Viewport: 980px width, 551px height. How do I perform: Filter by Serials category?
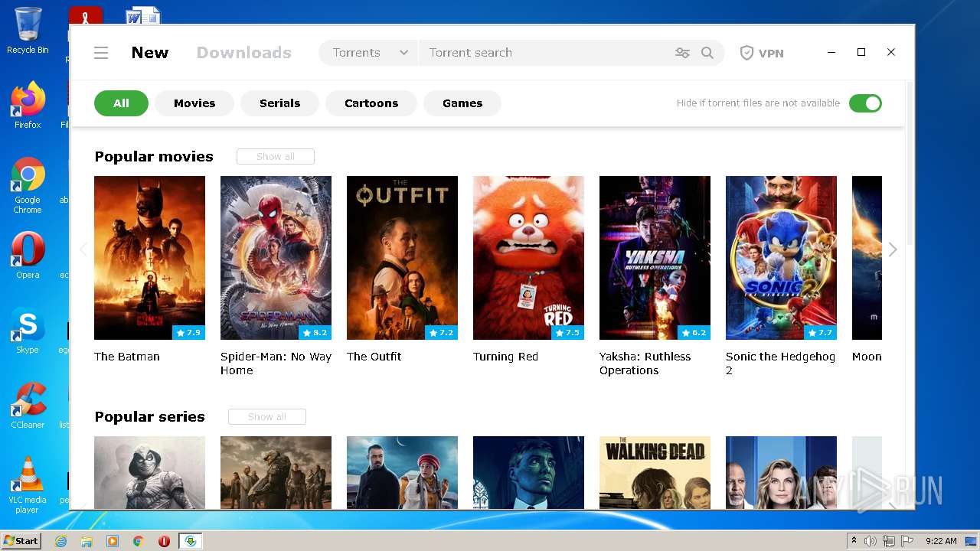pyautogui.click(x=279, y=103)
